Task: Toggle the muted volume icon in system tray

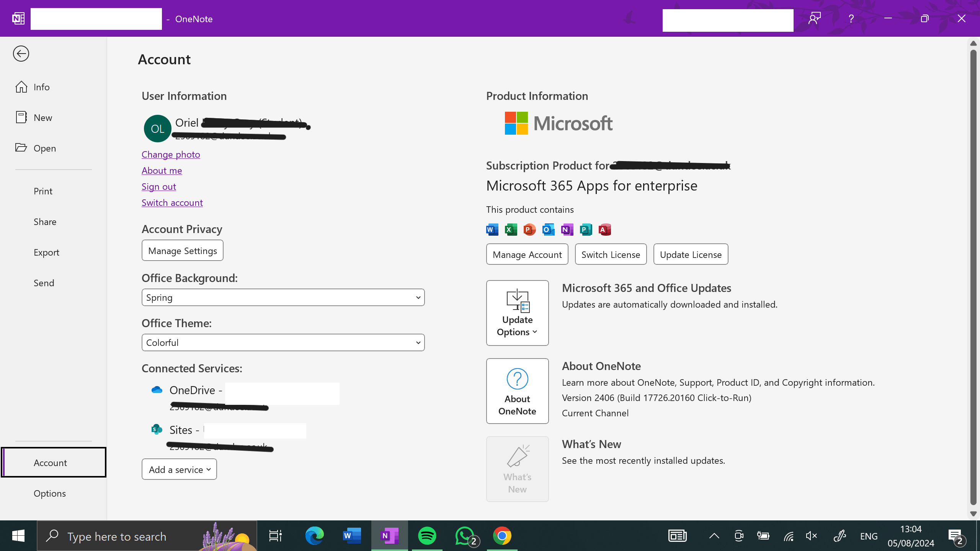Action: 811,536
